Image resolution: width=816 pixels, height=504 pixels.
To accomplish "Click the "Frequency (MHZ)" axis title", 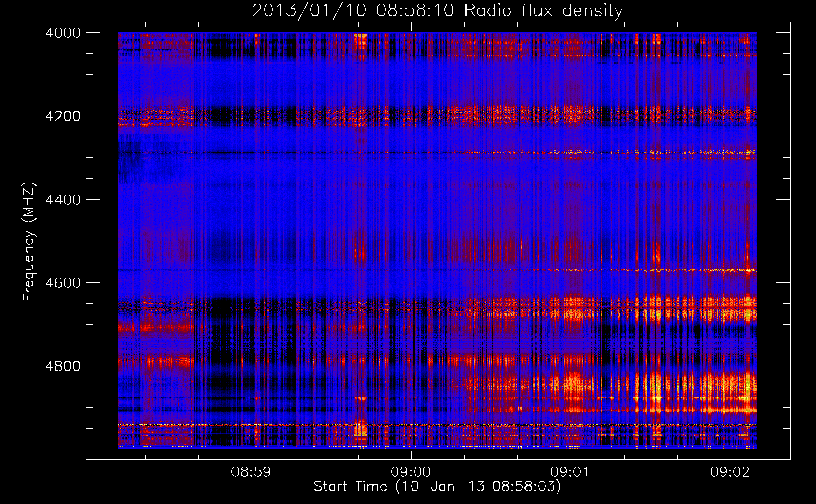I will [x=29, y=242].
